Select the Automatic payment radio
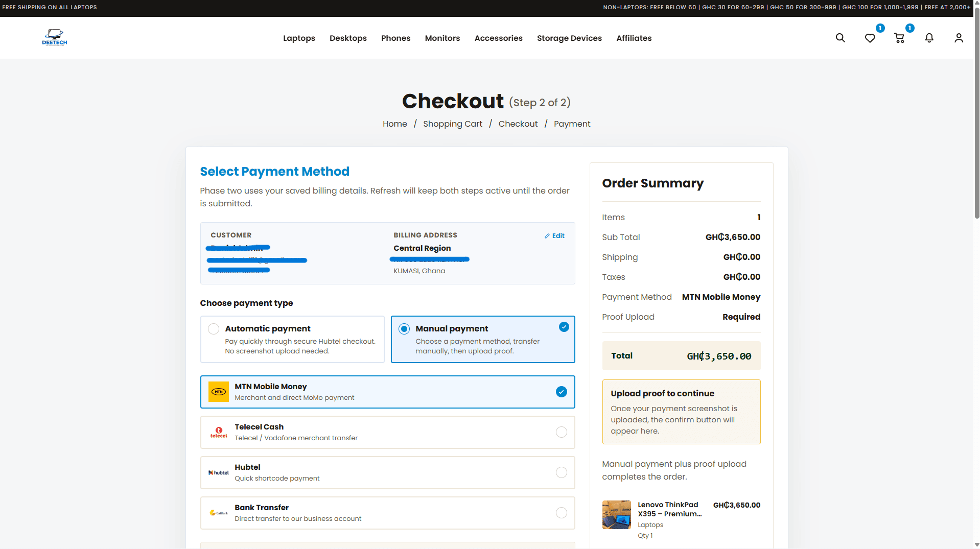The height and width of the screenshot is (549, 980). (214, 329)
